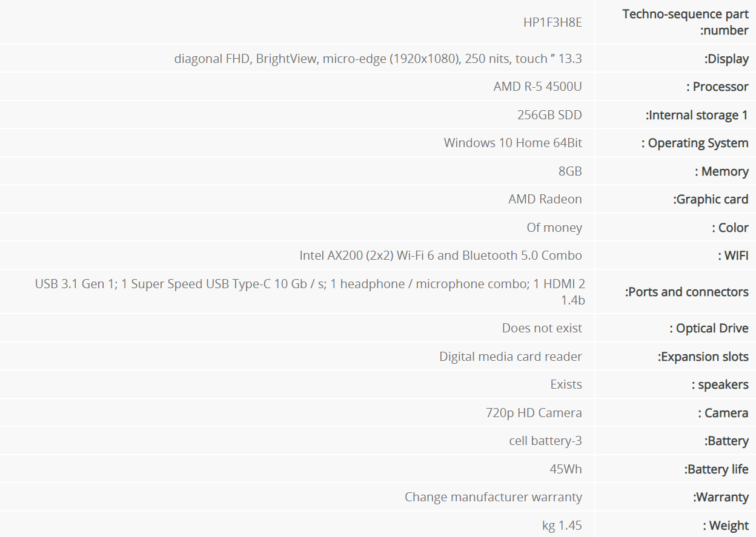
Task: Click the Operating System label
Action: tap(695, 143)
